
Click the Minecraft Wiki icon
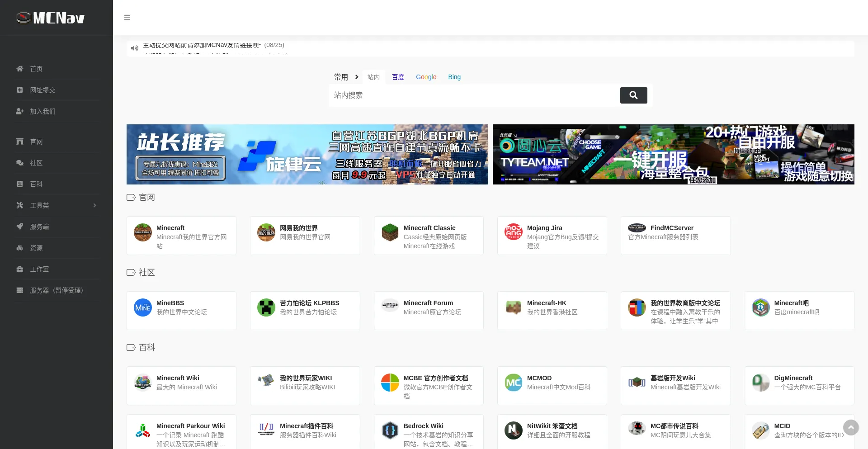tap(143, 383)
